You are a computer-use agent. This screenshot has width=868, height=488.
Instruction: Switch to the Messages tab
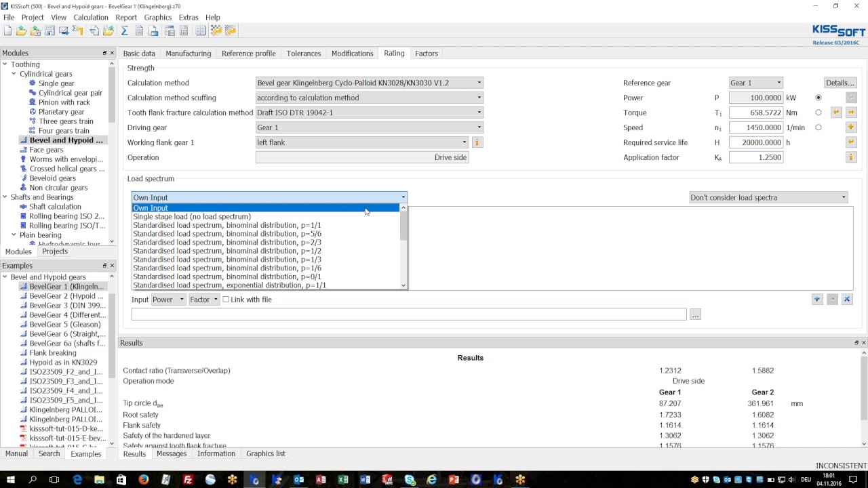[x=172, y=453]
